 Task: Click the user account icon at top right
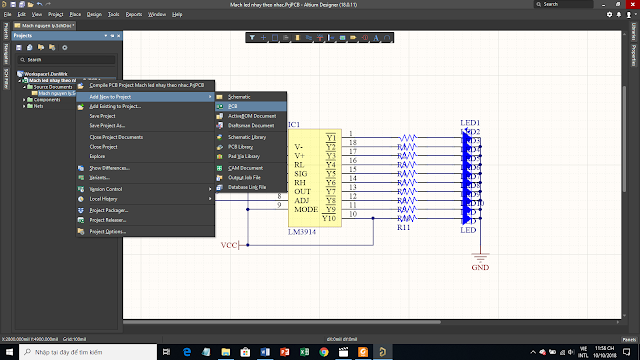pos(629,14)
